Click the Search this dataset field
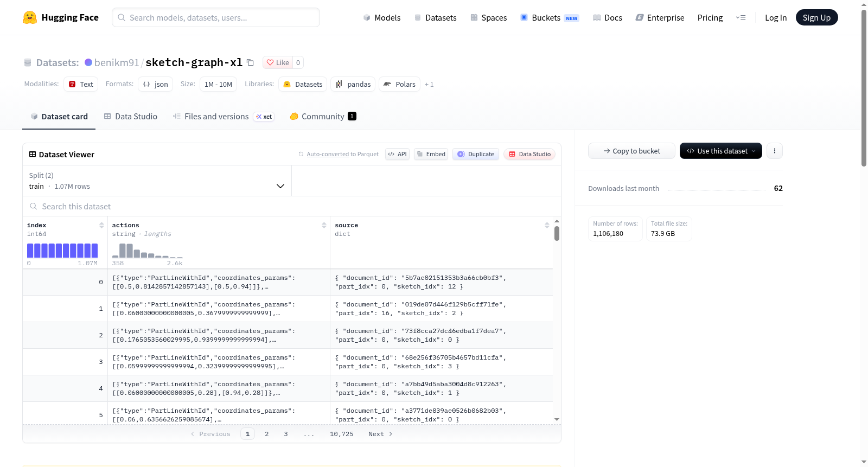 pos(292,207)
